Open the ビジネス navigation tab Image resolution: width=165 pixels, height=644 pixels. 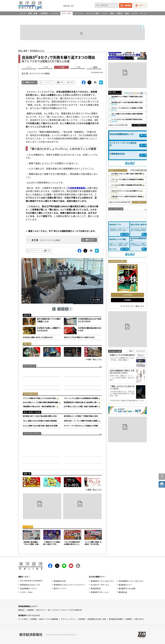(55, 13)
